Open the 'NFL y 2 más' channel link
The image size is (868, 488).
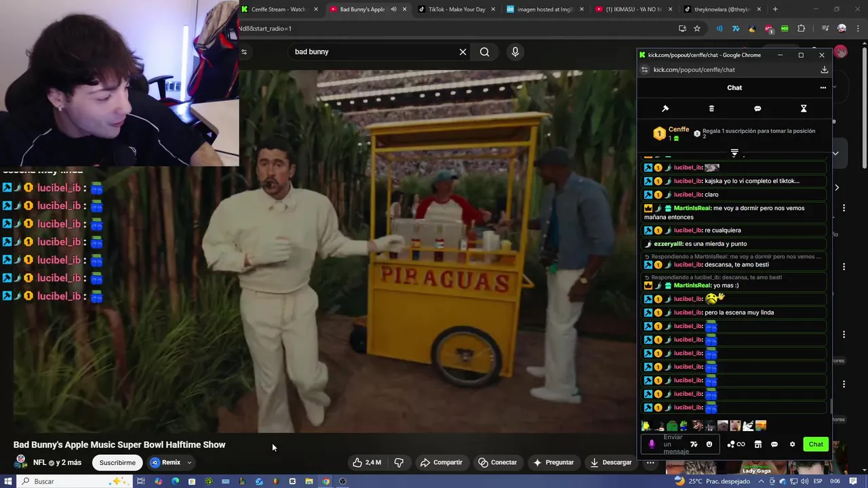coord(57,462)
